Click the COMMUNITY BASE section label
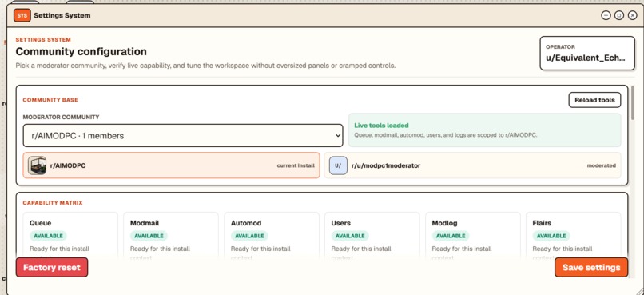This screenshot has height=295, width=644. (50, 100)
